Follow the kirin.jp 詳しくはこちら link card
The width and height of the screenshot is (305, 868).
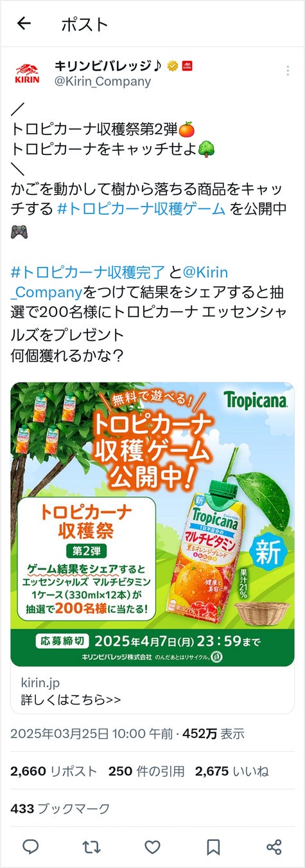(152, 690)
